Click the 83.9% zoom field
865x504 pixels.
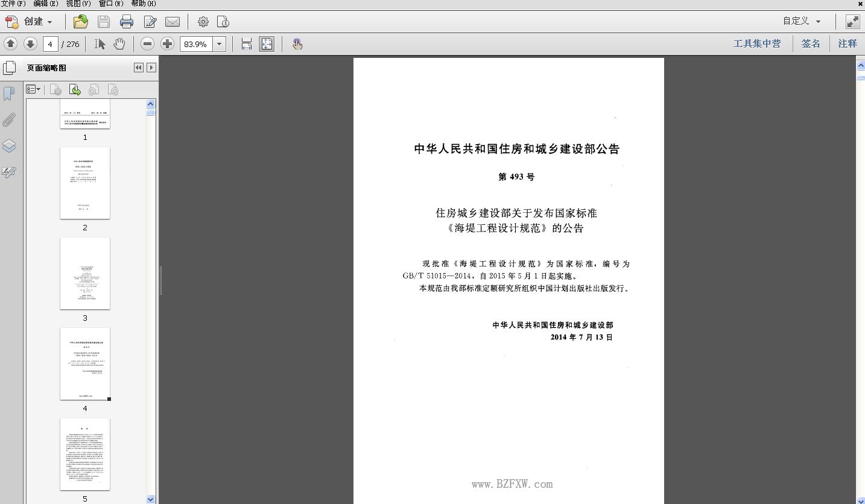tap(196, 44)
